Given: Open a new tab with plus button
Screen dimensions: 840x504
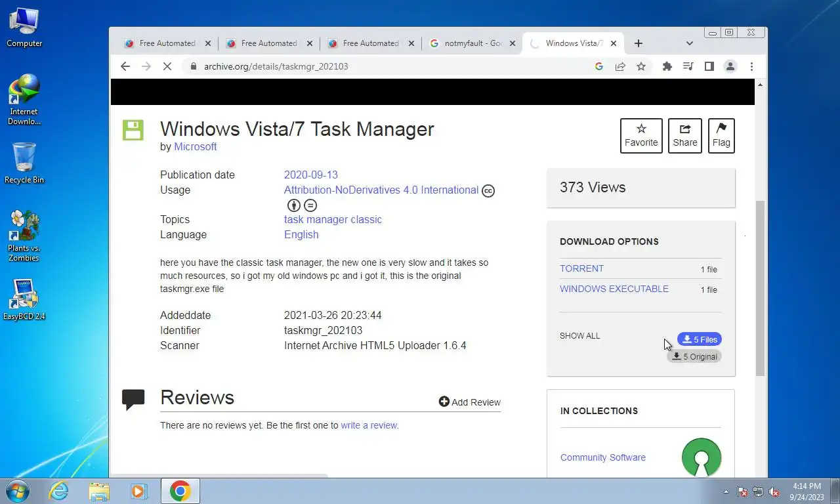Looking at the screenshot, I should 639,43.
